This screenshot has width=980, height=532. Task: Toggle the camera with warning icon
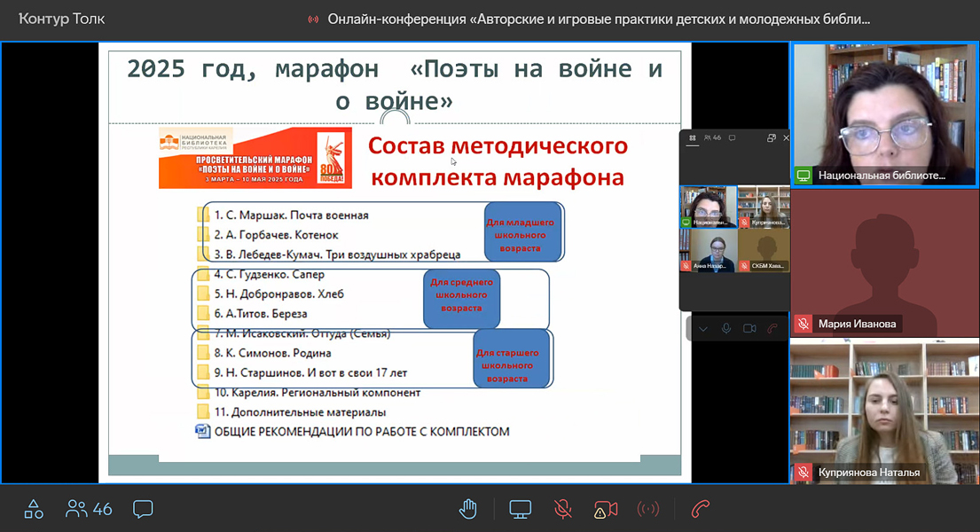[606, 509]
